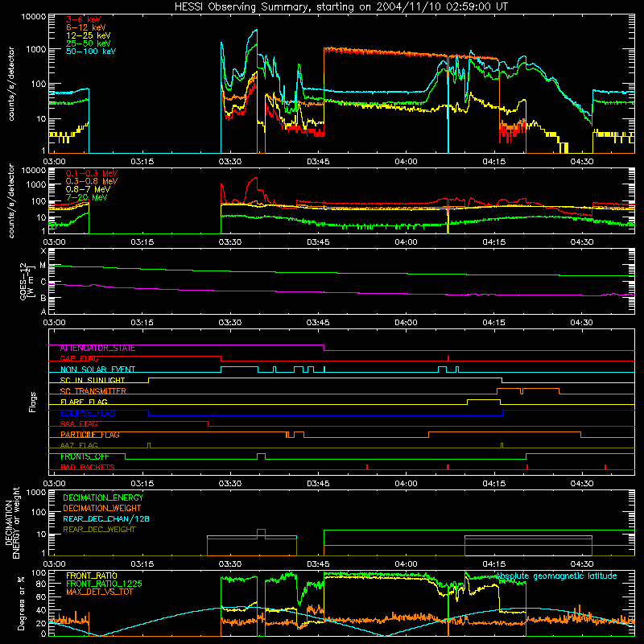This screenshot has height=644, width=644.
Task: Click the ECLIPSE_FLAG label
Action: [x=89, y=413]
